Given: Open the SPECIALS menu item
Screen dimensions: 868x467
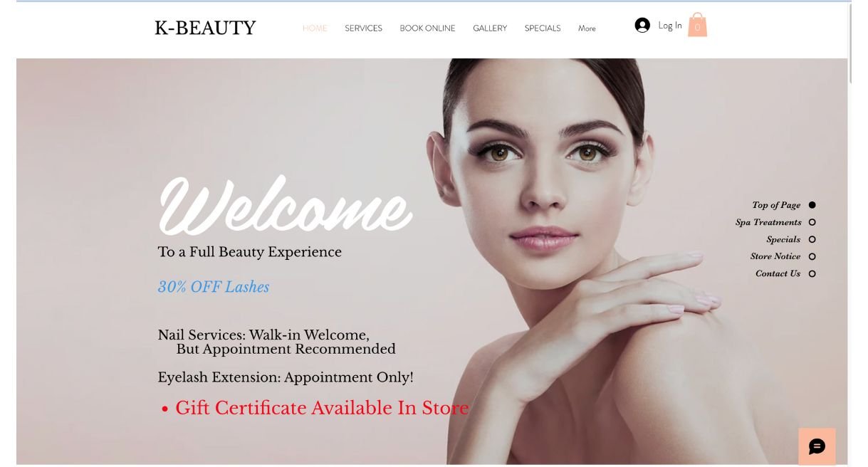Looking at the screenshot, I should [543, 28].
